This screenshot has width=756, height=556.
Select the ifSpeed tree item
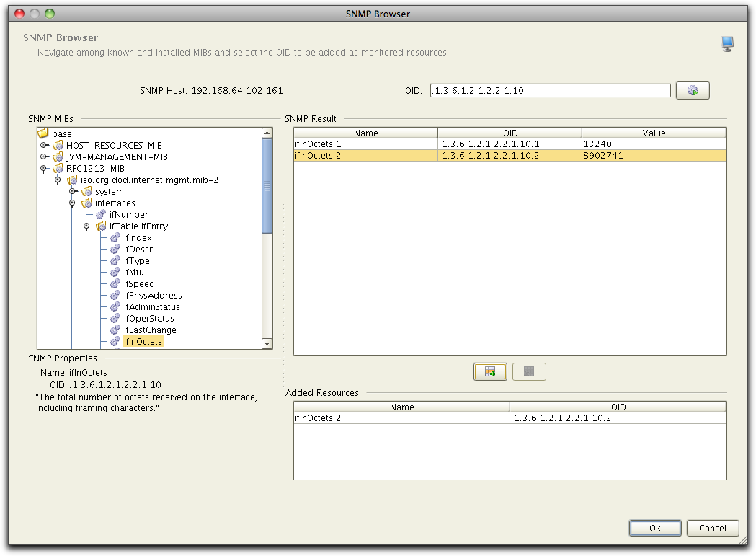(139, 284)
